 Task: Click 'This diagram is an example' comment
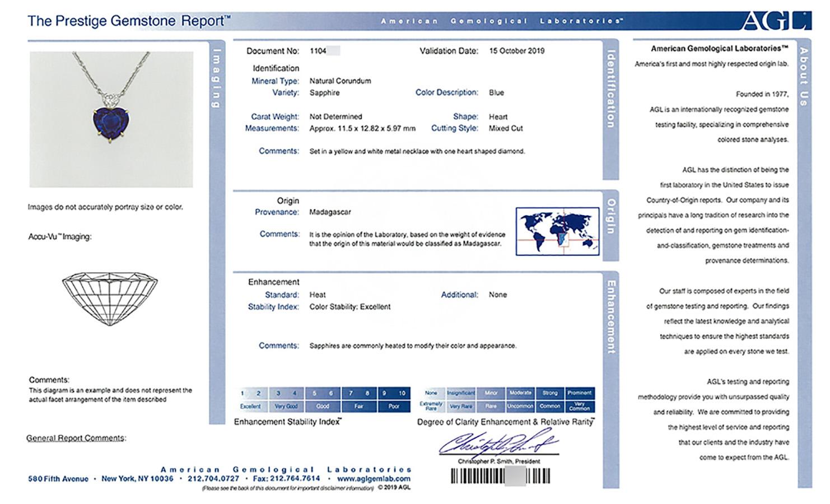click(110, 395)
